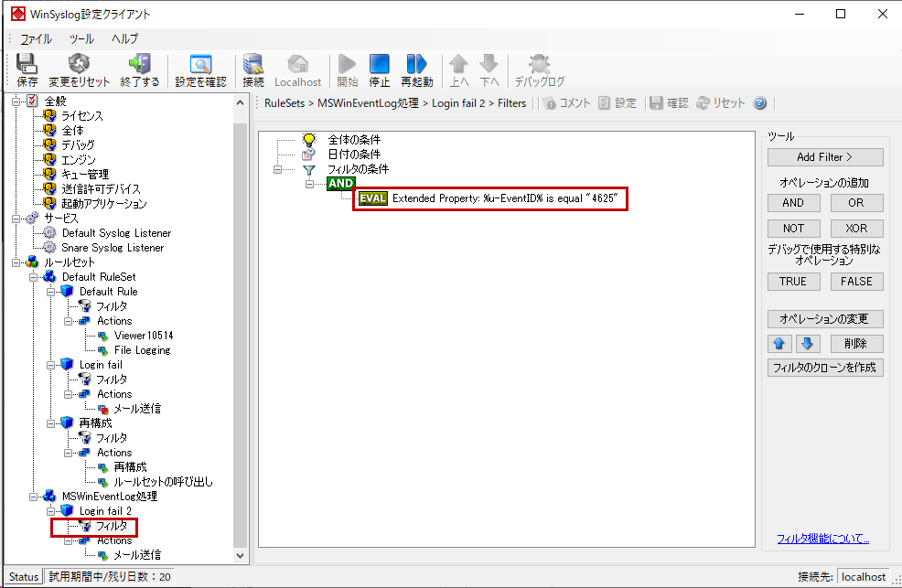
Task: Select ルールセットの呼び出し action
Action: point(164,482)
